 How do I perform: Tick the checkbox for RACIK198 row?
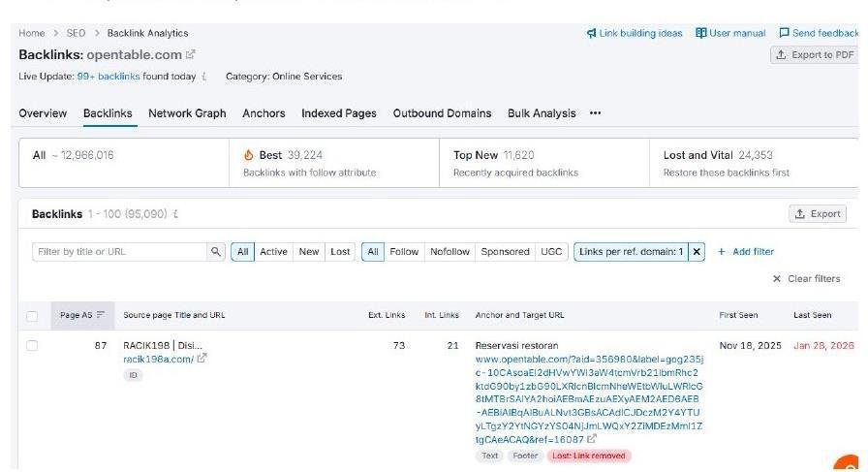point(32,346)
